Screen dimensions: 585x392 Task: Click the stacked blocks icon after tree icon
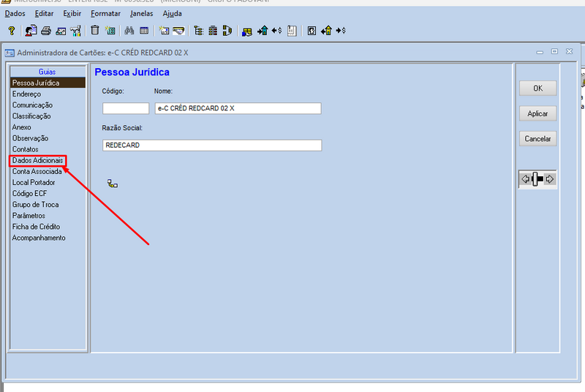point(213,31)
